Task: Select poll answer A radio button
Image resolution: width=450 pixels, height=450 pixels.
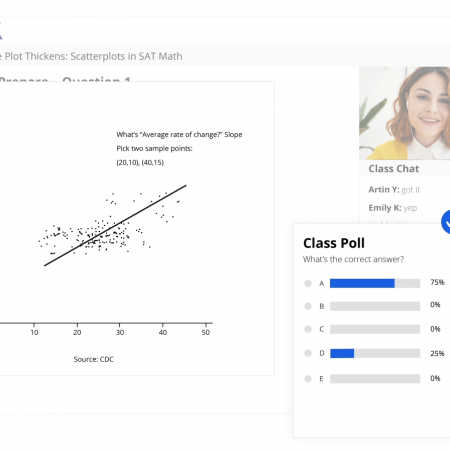Action: [308, 283]
